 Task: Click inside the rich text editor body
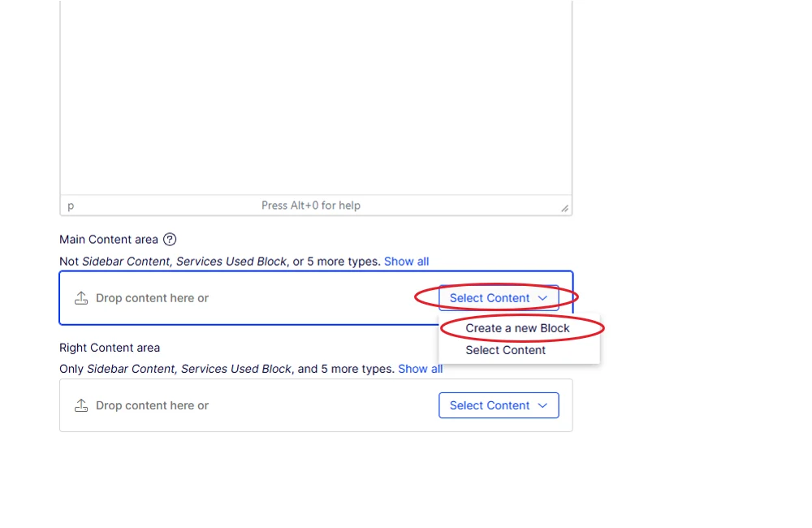(315, 97)
